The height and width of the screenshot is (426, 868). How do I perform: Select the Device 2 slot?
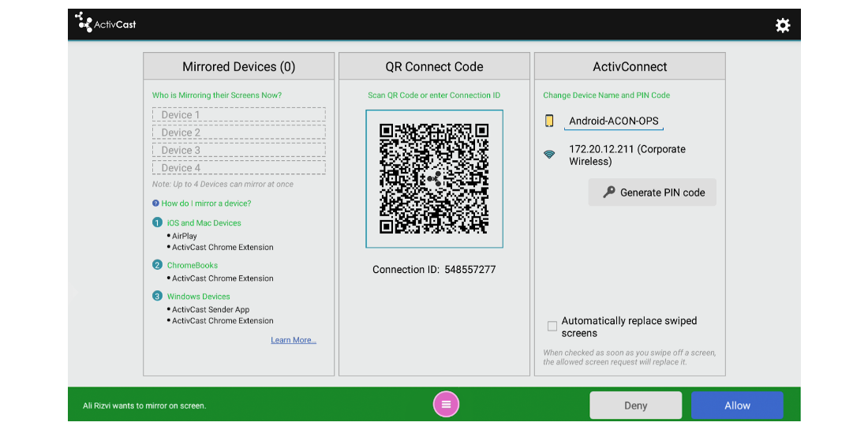(x=238, y=133)
